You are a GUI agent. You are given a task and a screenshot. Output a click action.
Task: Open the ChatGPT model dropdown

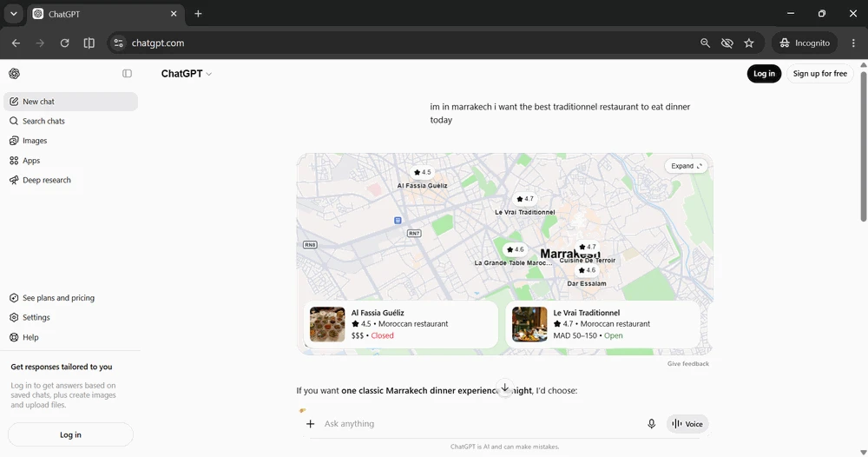pos(186,74)
